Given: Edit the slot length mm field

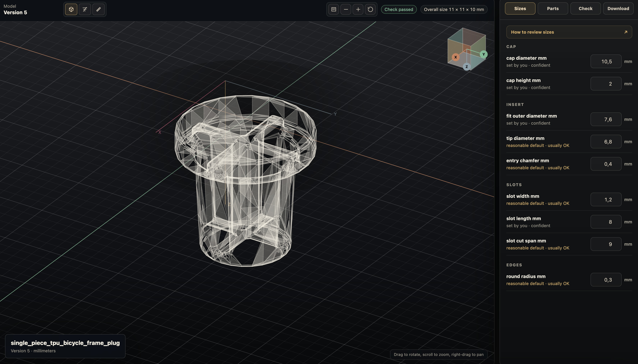Looking at the screenshot, I should click(606, 222).
